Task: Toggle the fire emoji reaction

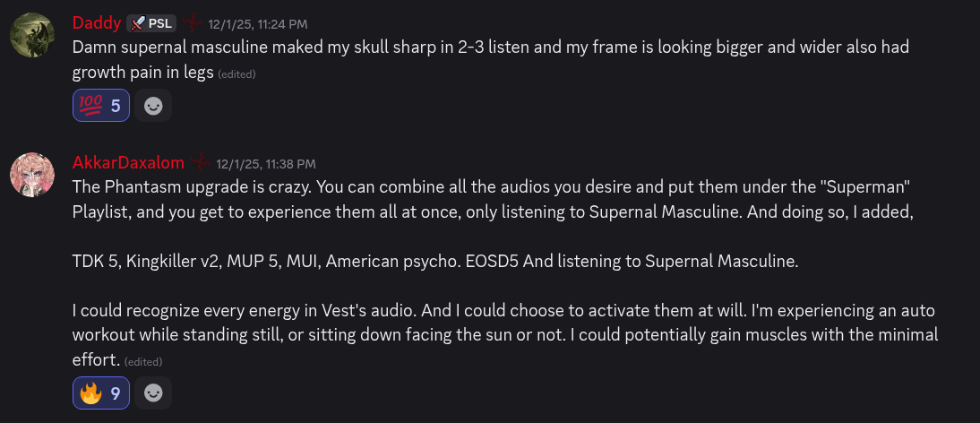Action: click(x=101, y=393)
